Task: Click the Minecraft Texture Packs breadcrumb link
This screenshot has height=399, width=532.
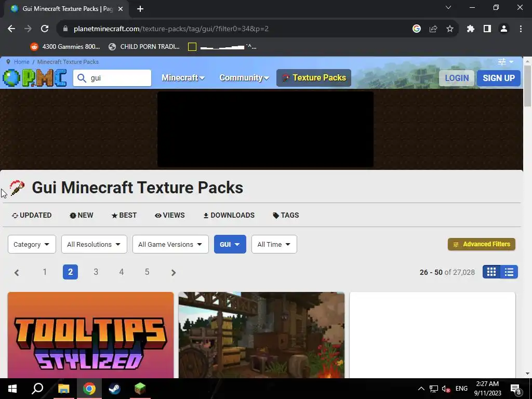Action: 68,62
